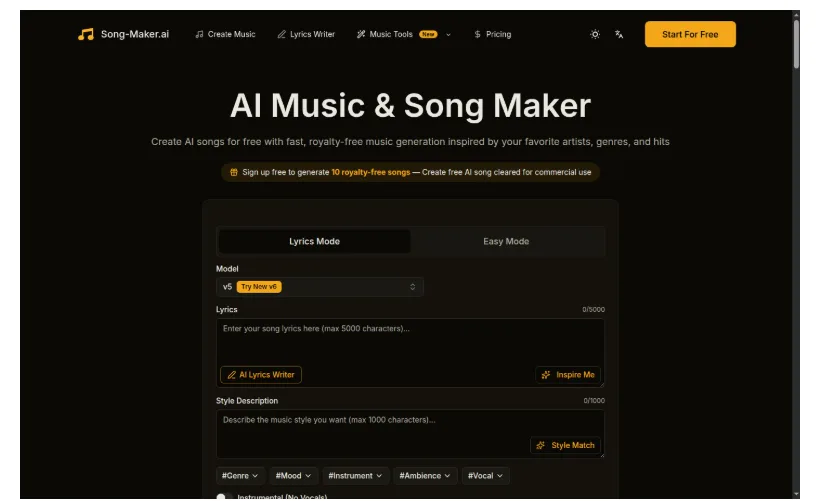Switch to the Easy Mode tab
831x501 pixels.
tap(506, 241)
